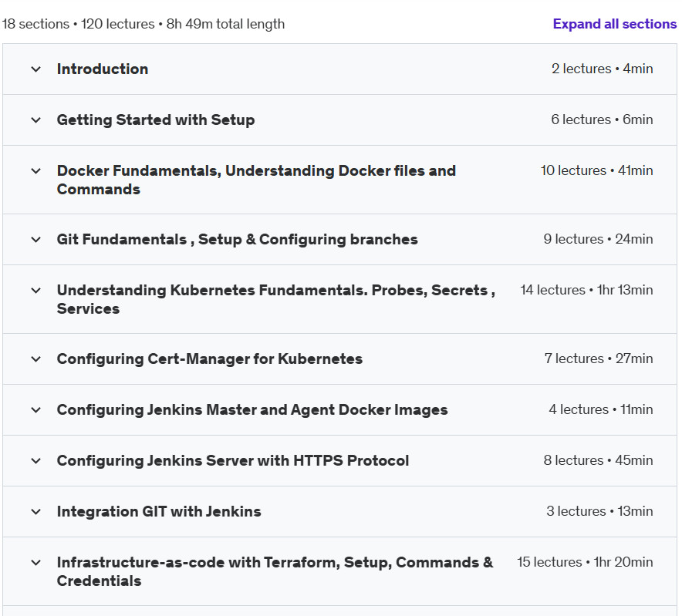Screen dimensions: 682x616
Task: Click the '2 lectures • 4min' text
Action: (602, 69)
